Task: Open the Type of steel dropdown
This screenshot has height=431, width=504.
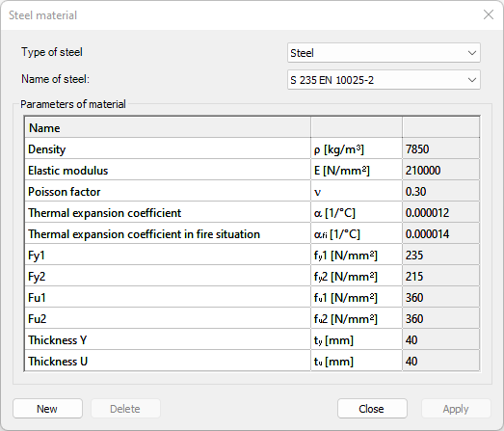Action: pyautogui.click(x=384, y=53)
